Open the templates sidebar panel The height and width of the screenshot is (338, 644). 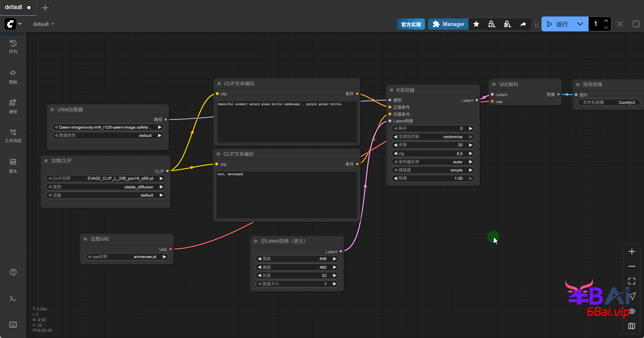pos(13,165)
